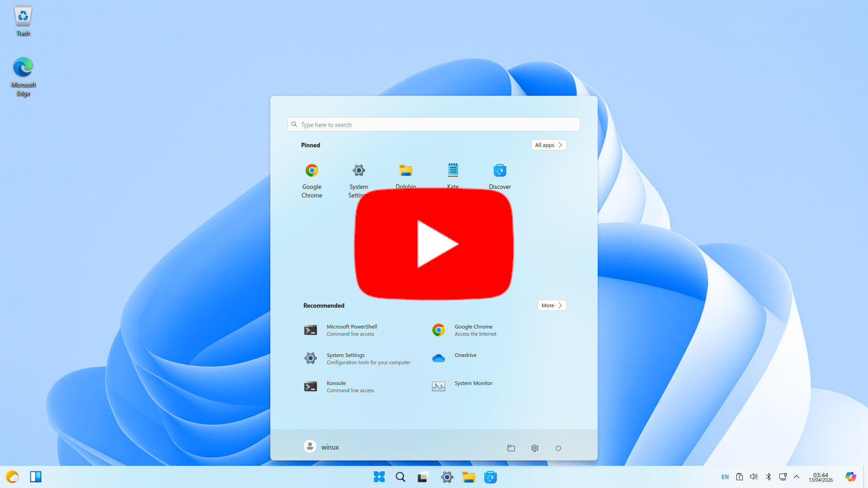The image size is (868, 488).
Task: Open the weather widget on the taskbar
Action: pyautogui.click(x=12, y=477)
